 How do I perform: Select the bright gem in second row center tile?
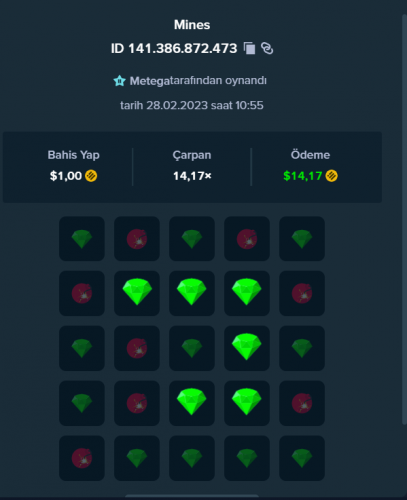click(192, 293)
